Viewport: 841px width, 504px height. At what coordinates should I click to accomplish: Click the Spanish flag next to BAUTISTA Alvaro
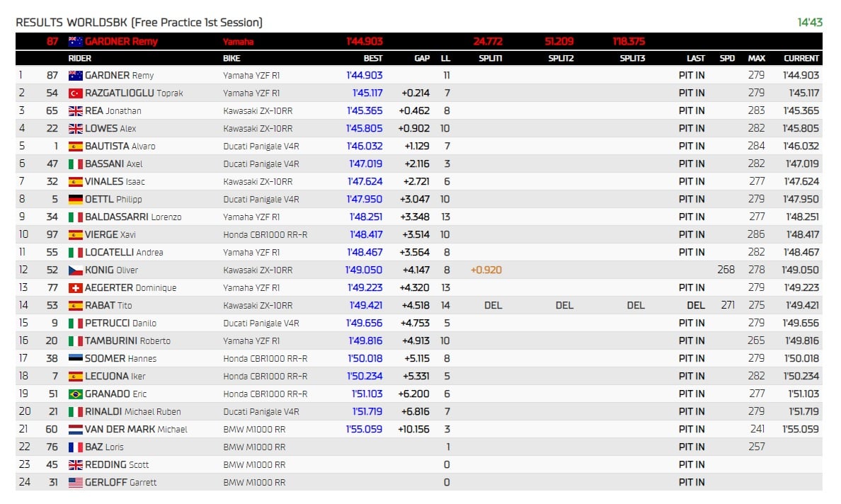(x=76, y=147)
